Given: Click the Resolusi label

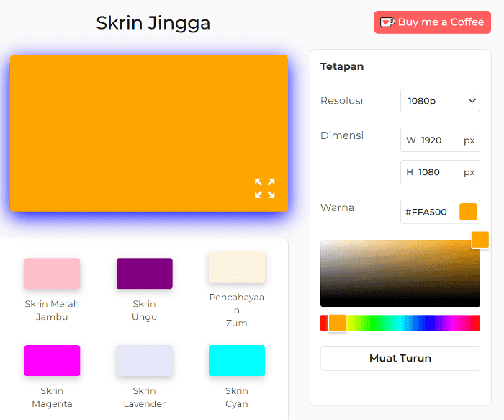Looking at the screenshot, I should click(342, 100).
